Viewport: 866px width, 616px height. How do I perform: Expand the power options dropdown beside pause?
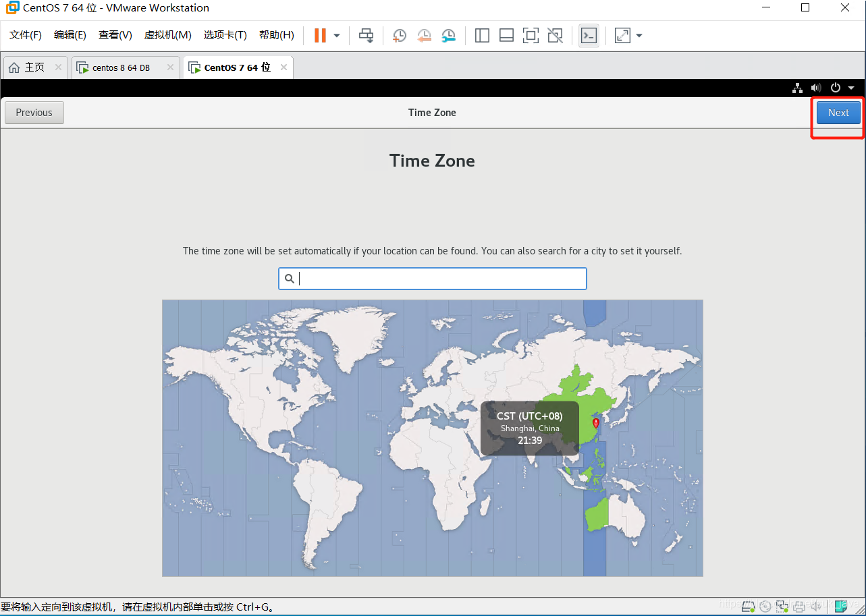point(337,35)
